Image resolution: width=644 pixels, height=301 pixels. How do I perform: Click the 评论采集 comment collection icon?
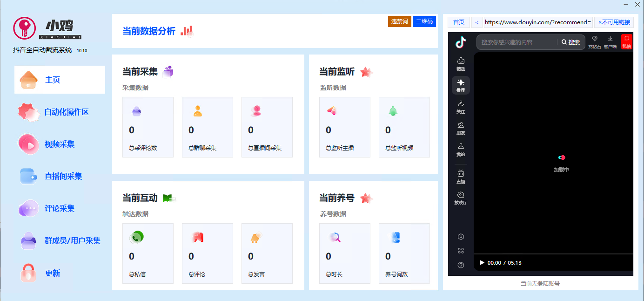click(29, 208)
